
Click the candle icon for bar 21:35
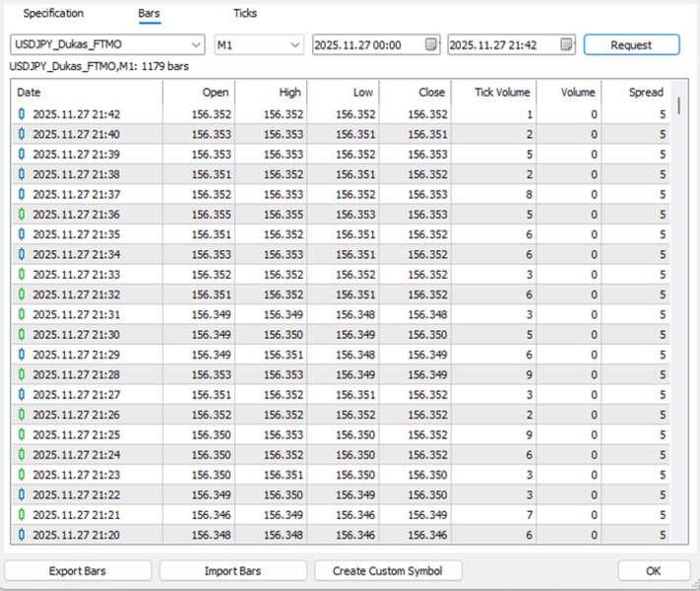coord(22,234)
